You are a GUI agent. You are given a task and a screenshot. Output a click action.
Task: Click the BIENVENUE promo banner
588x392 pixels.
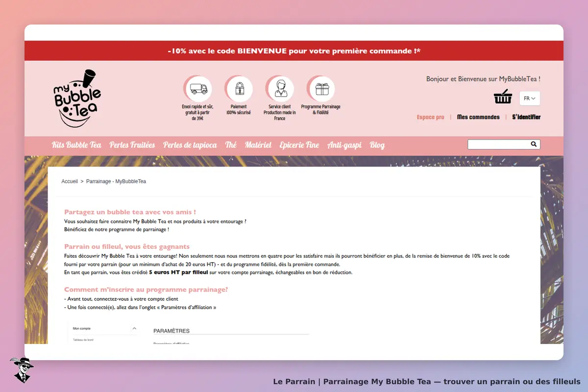[294, 50]
